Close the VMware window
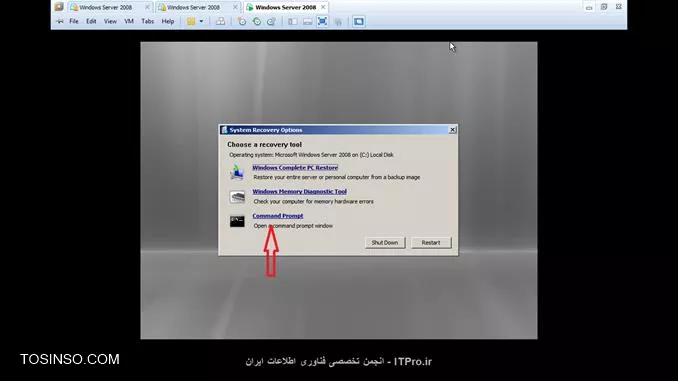Image resolution: width=678 pixels, height=381 pixels. point(618,7)
